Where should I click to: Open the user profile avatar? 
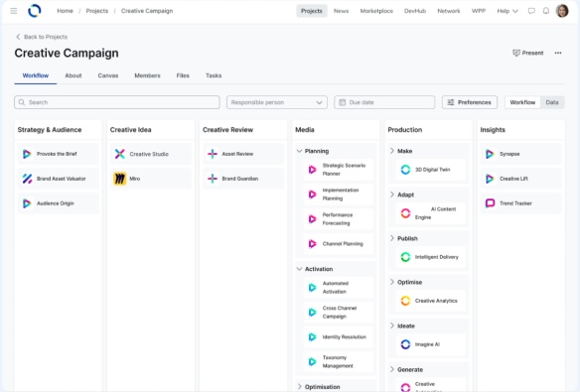point(562,11)
